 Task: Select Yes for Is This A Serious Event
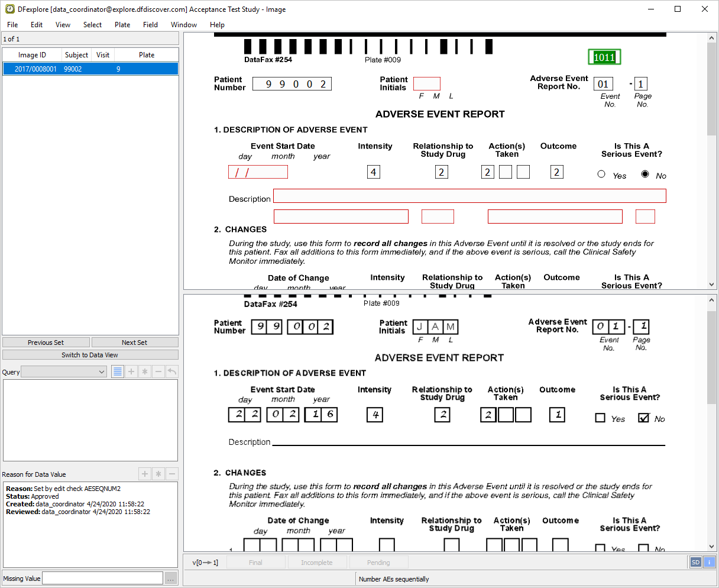[601, 174]
